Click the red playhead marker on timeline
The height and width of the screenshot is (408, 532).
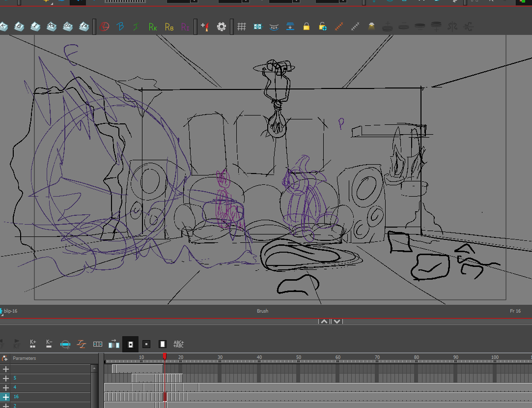pyautogui.click(x=165, y=356)
